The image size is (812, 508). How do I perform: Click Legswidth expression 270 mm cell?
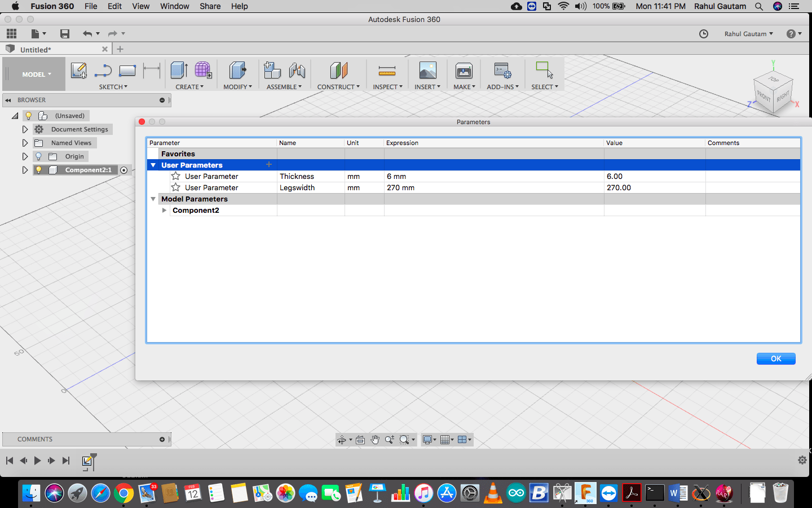[494, 187]
